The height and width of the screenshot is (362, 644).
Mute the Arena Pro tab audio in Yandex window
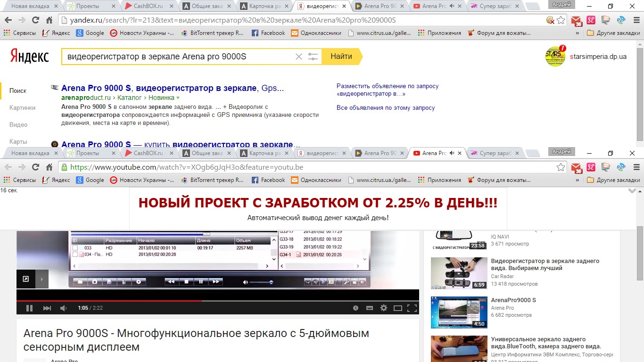pos(452,7)
